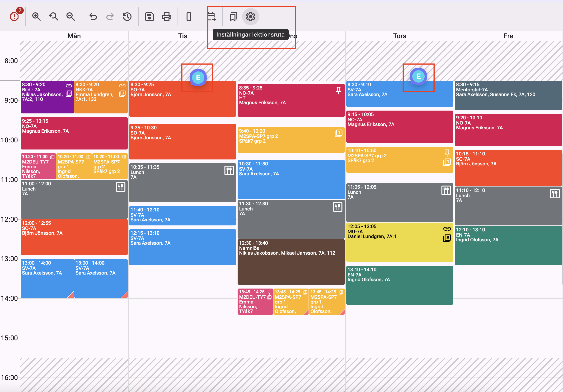Switch to the mobile phone view icon
The image size is (563, 392).
(x=189, y=16)
